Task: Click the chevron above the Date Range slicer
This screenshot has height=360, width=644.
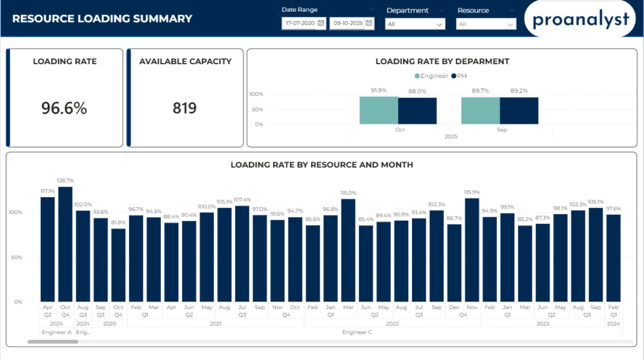Action: pyautogui.click(x=372, y=9)
